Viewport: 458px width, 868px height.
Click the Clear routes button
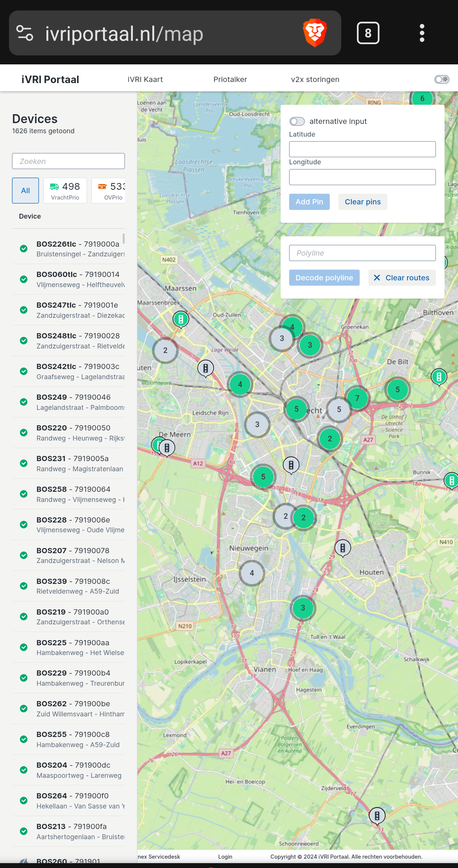[x=402, y=278]
